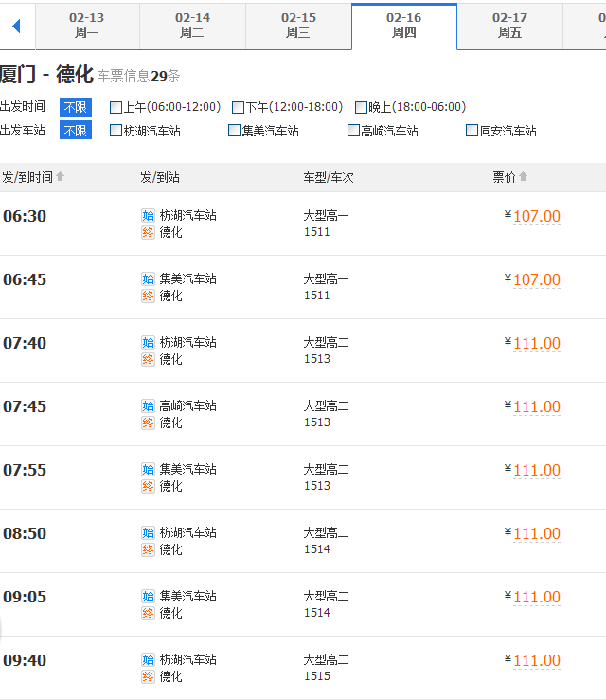This screenshot has height=700, width=606.
Task: Click the ¥111.00 price at 07:55
Action: 532,470
